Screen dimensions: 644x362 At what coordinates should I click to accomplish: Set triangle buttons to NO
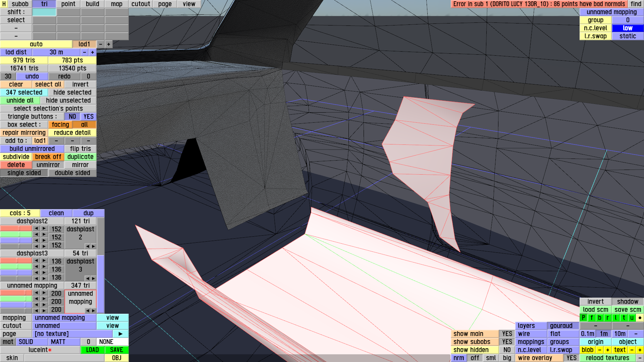click(72, 117)
